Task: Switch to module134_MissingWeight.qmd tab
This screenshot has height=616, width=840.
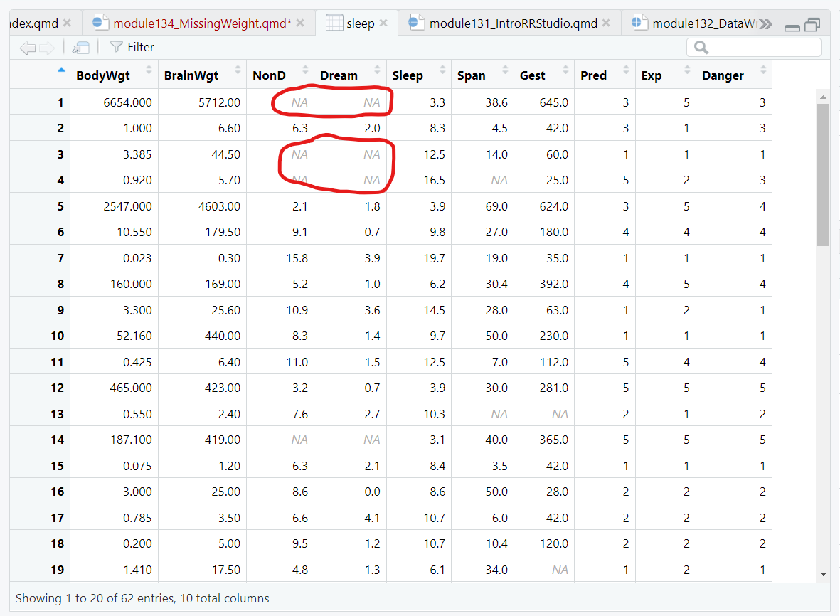Action: coord(202,23)
